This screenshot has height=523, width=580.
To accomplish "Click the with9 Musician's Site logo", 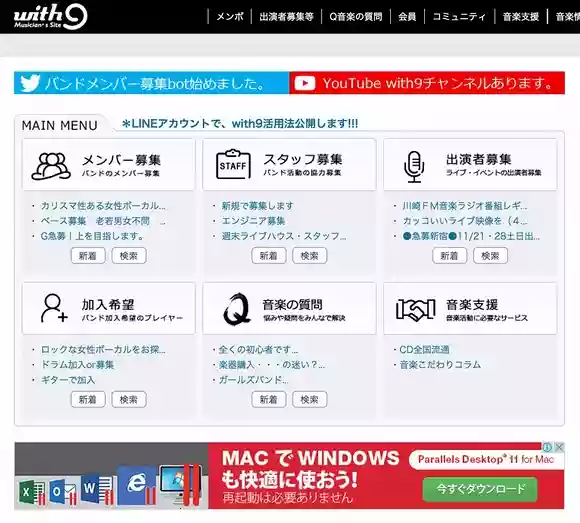I will [x=50, y=17].
